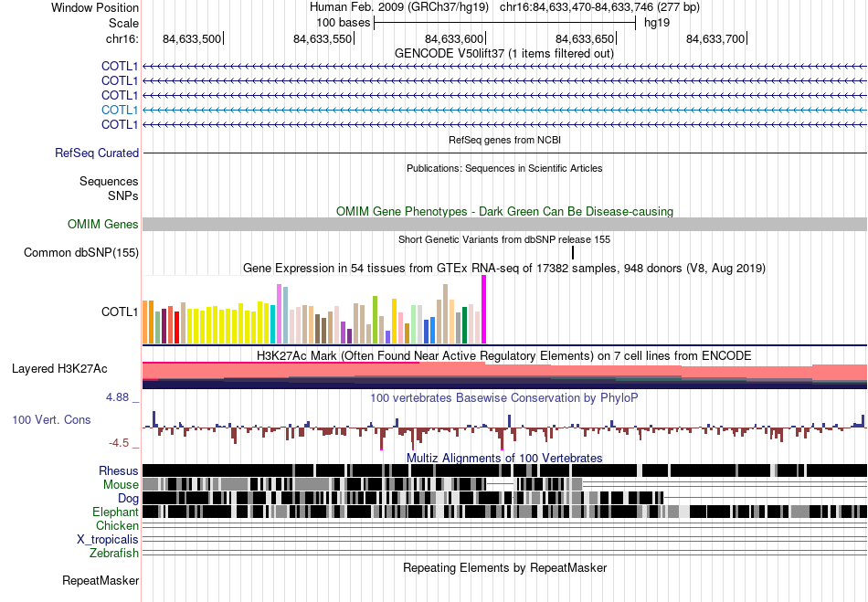The width and height of the screenshot is (868, 602).
Task: Open 'Repeating Elements by RepeatMasker' title
Action: pyautogui.click(x=505, y=567)
